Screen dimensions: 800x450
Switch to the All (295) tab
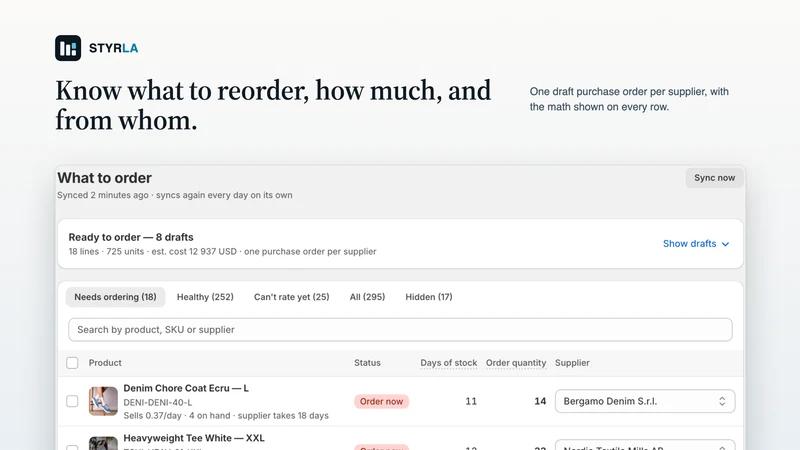point(367,297)
